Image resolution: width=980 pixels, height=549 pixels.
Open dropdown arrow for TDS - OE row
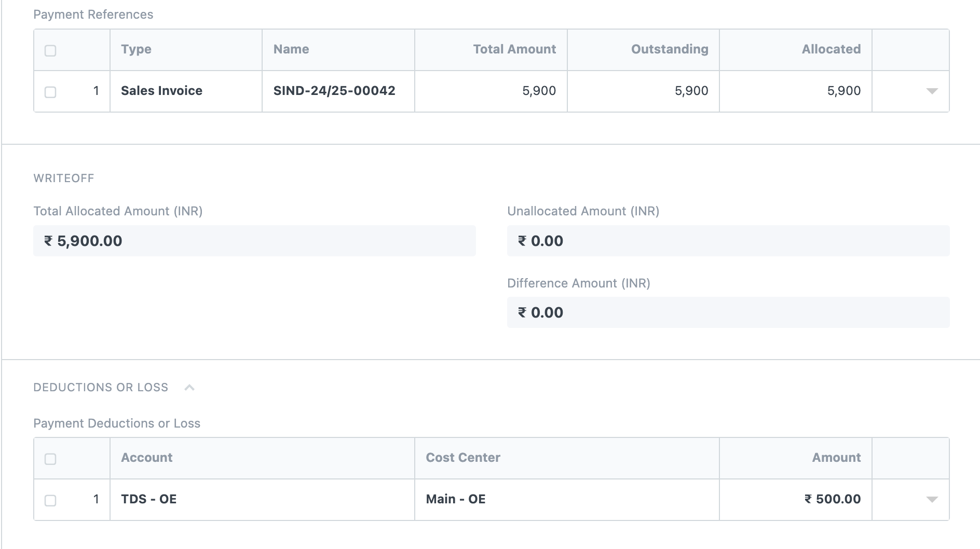coord(932,500)
